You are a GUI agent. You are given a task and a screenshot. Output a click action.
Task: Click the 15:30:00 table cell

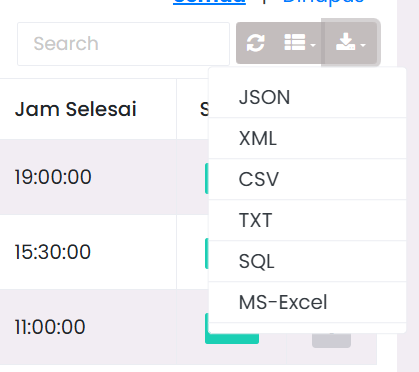(53, 252)
